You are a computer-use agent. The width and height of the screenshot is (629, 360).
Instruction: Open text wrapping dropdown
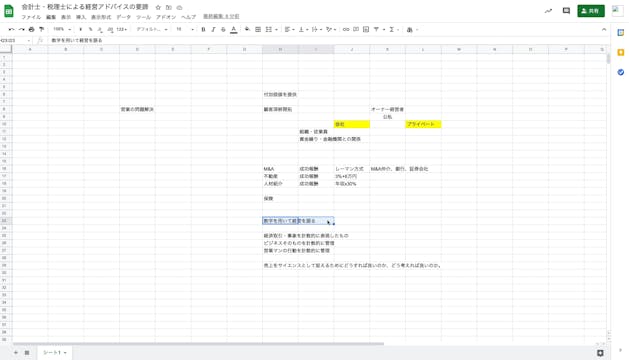point(316,29)
